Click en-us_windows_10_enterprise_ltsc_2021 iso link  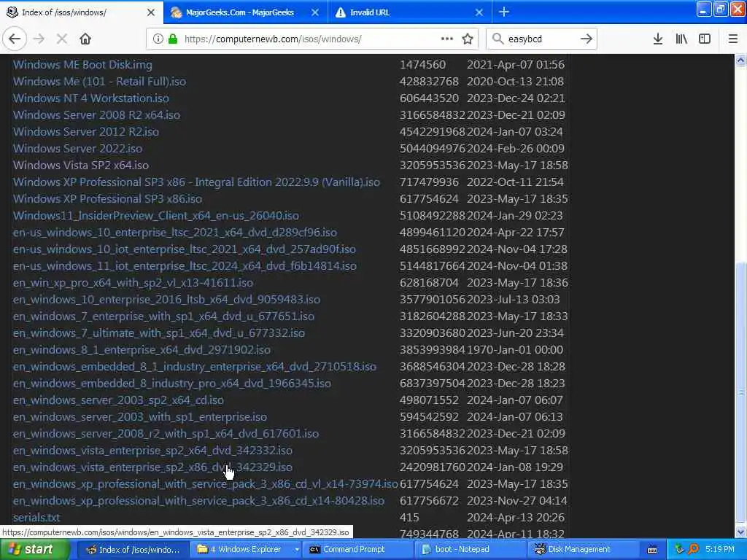175,233
